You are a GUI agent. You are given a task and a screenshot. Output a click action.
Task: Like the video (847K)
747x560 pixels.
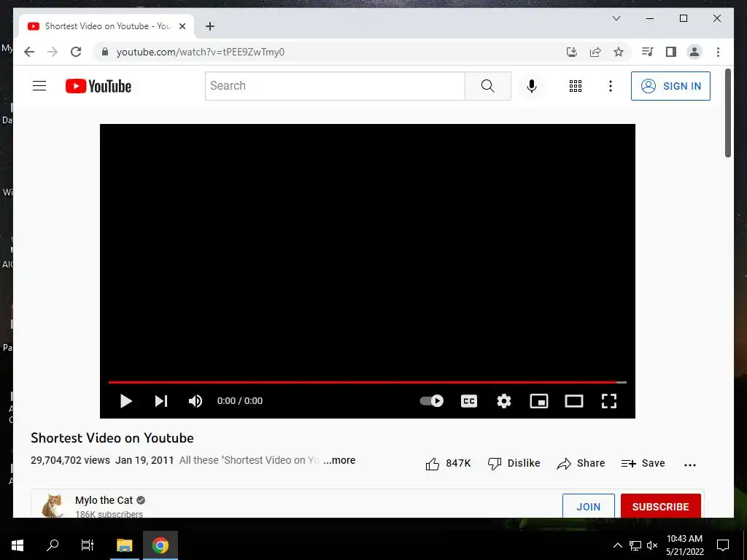pos(449,463)
